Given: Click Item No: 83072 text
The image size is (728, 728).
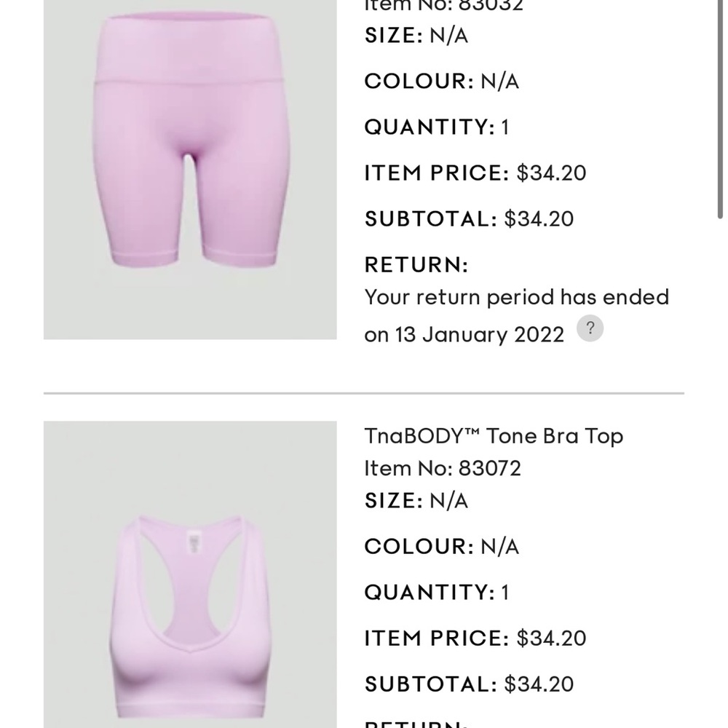Looking at the screenshot, I should 443,468.
